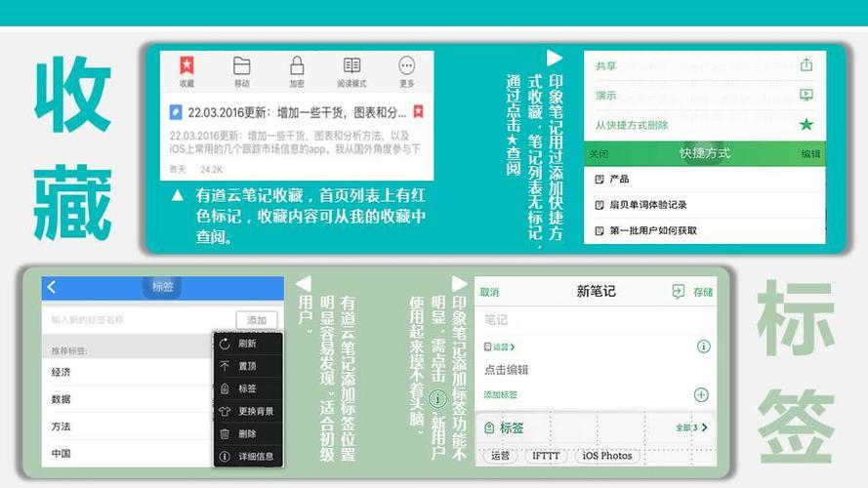Tap the 添加 tag button

point(257,320)
